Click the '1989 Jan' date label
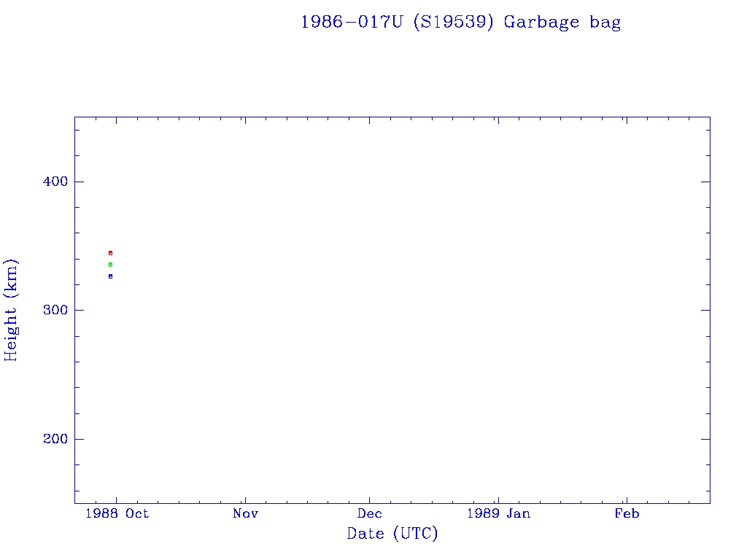 [x=498, y=513]
